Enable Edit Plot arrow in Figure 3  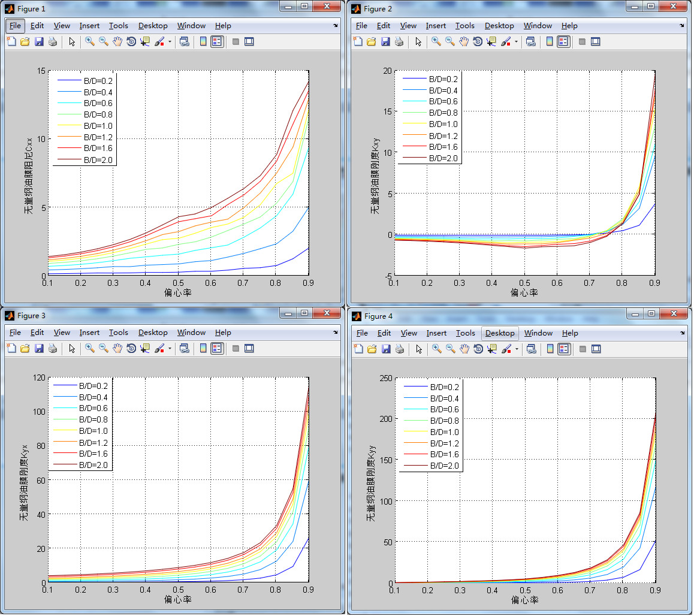point(72,348)
